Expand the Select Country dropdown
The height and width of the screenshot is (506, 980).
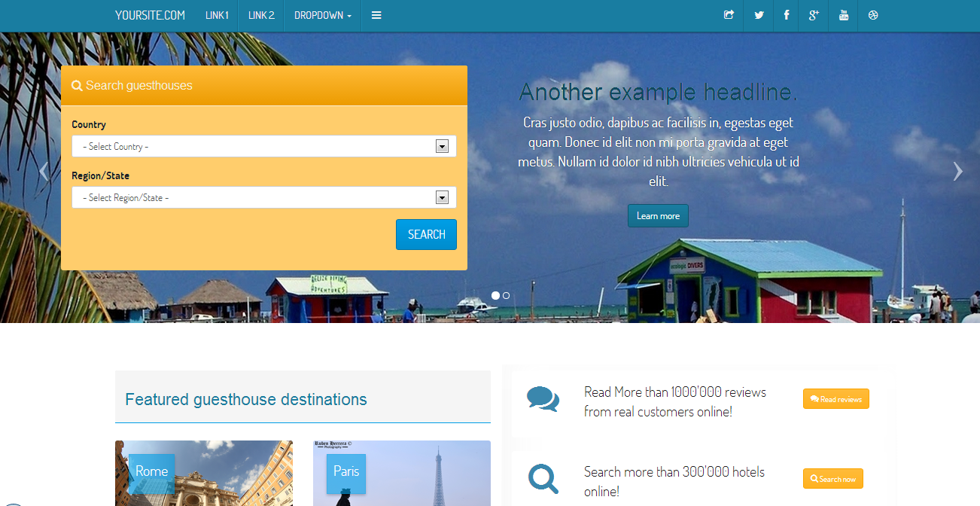pyautogui.click(x=263, y=147)
